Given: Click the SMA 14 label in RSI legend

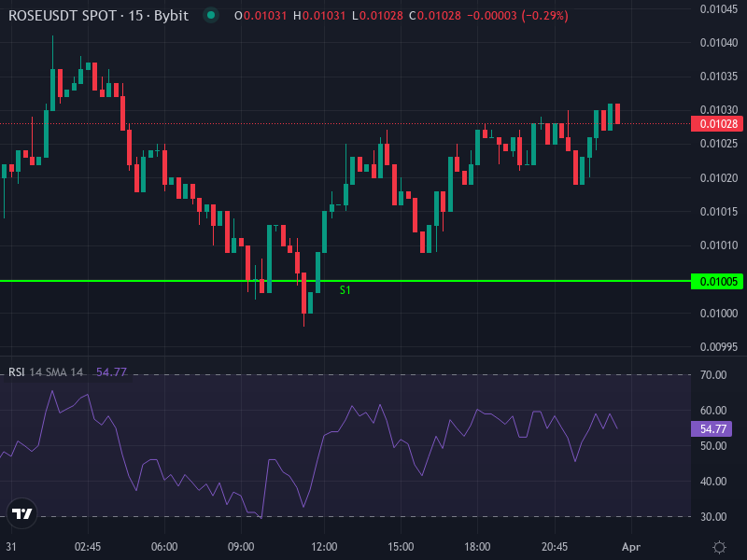Looking at the screenshot, I should tap(66, 371).
